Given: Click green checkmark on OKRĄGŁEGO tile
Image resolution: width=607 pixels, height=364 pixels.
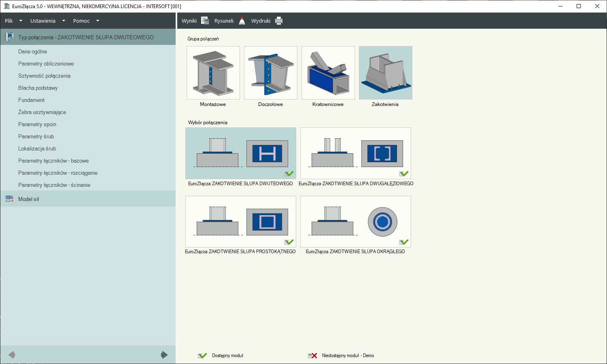Looking at the screenshot, I should click(x=404, y=242).
